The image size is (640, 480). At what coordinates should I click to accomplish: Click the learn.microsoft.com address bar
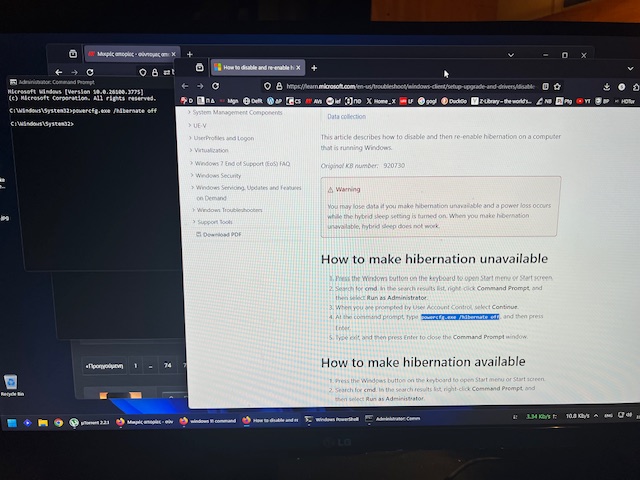(x=400, y=87)
